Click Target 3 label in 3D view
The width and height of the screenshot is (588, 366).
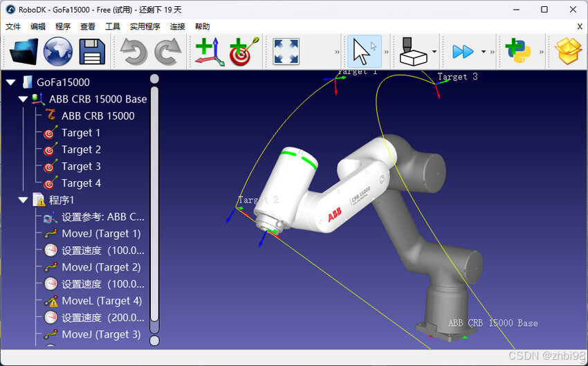457,77
